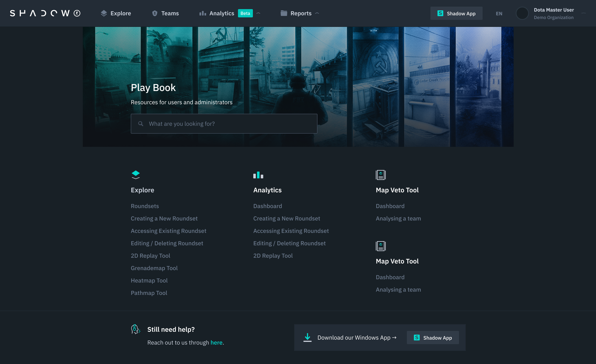This screenshot has height=364, width=596.
Task: Focus the 'What are you looking for?' search field
Action: coord(224,123)
